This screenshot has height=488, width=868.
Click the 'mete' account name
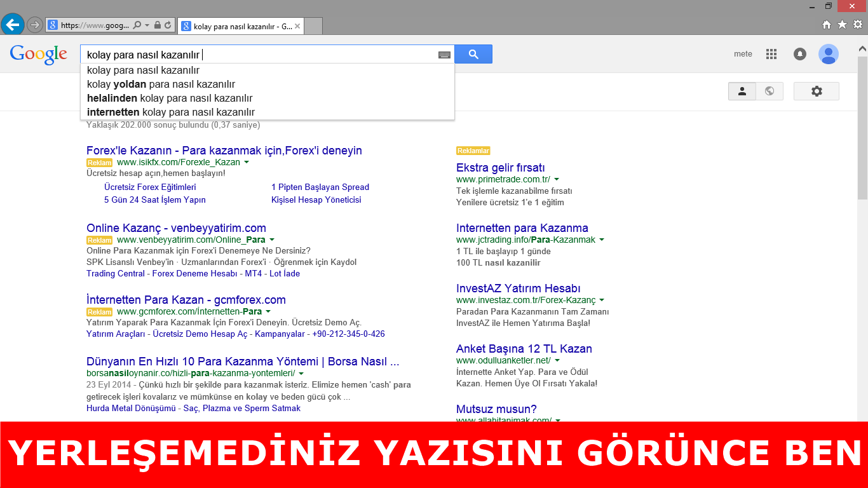click(x=743, y=54)
